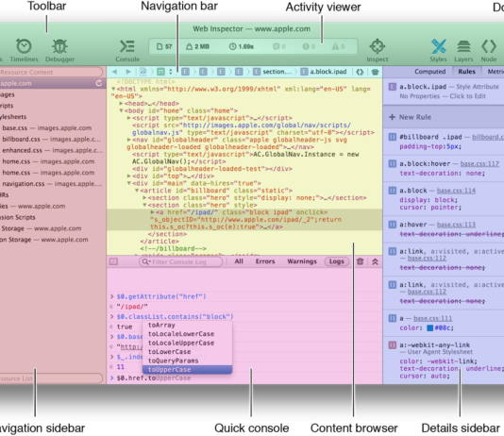Screen dimensions: 504x436
Task: Open the Timelines panel
Action: (24, 50)
